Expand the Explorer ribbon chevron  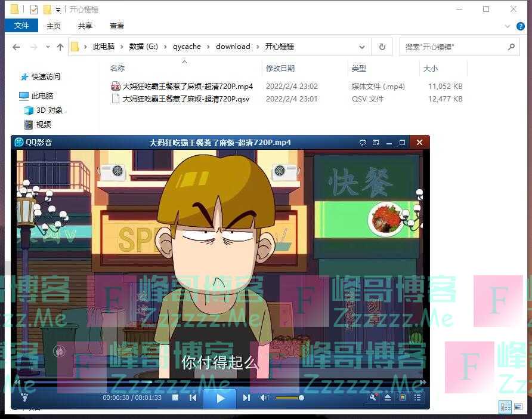(507, 26)
